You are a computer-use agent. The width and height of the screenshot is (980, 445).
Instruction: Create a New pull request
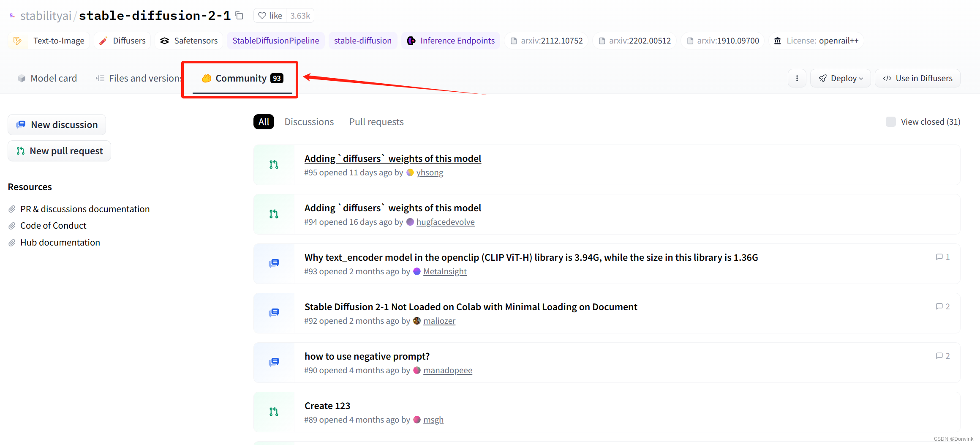click(60, 151)
